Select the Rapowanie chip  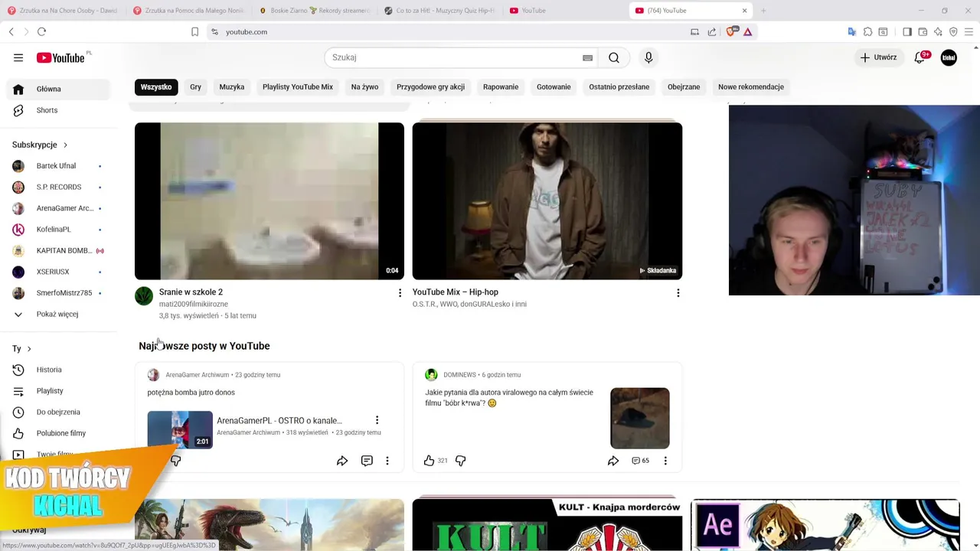point(501,86)
